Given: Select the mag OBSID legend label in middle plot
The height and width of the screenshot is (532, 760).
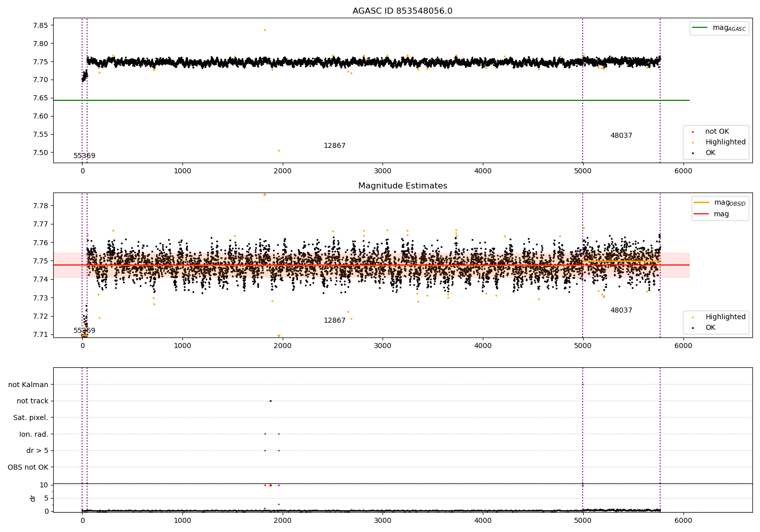Looking at the screenshot, I should pyautogui.click(x=730, y=203).
